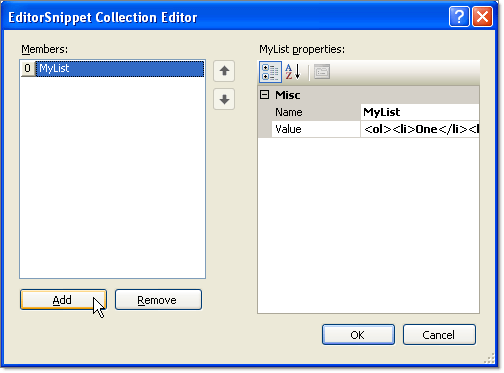Edit the Name field value MyList
The width and height of the screenshot is (504, 373).
[420, 112]
